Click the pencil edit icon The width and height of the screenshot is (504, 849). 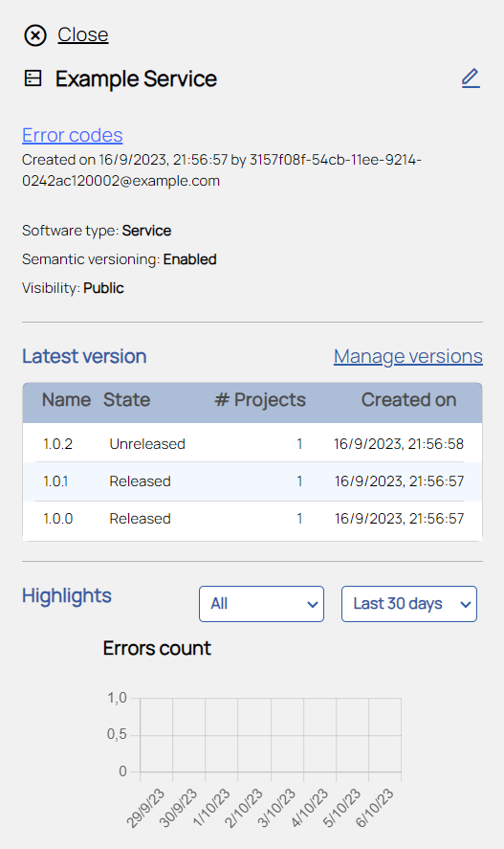tap(471, 78)
